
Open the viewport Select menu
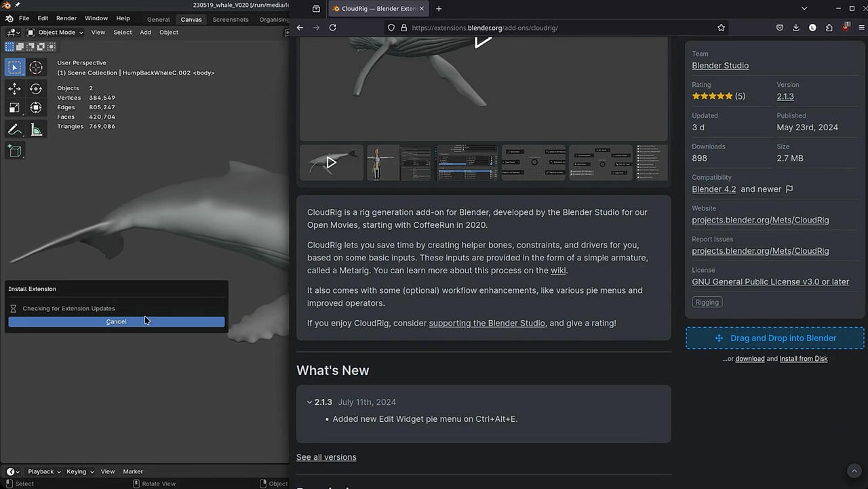click(123, 32)
